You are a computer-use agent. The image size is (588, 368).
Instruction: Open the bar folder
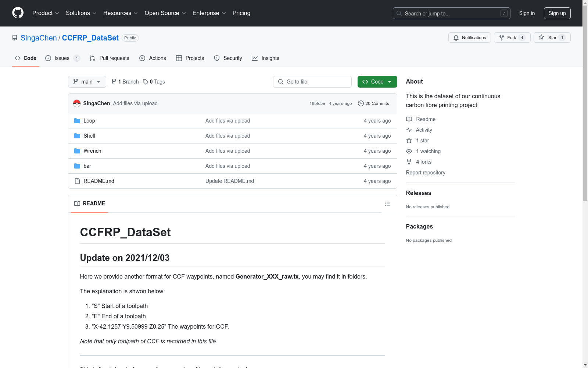pos(87,166)
